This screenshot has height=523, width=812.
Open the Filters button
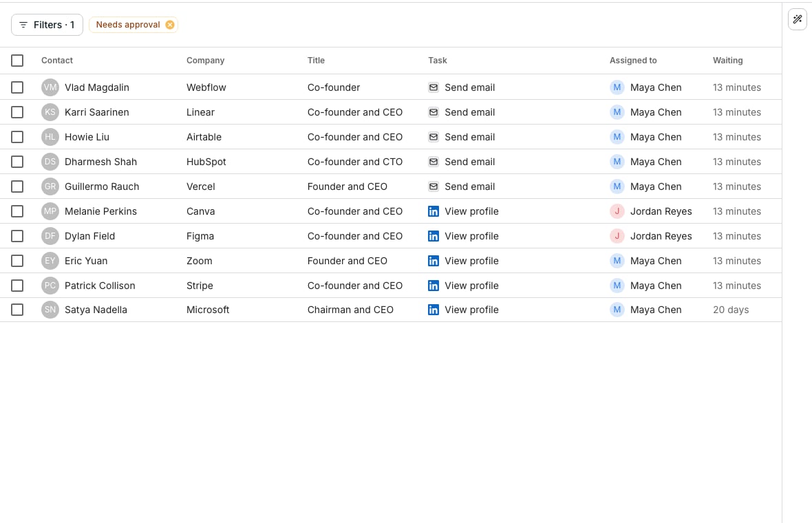[47, 25]
